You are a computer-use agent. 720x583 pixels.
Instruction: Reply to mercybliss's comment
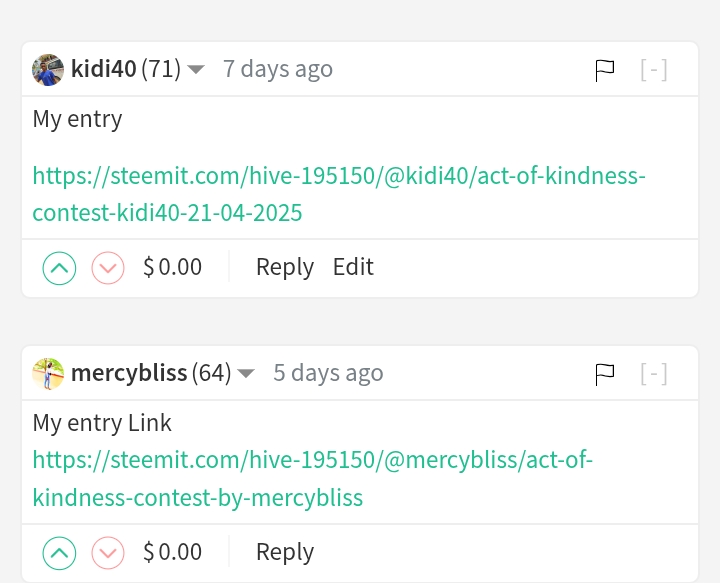285,552
